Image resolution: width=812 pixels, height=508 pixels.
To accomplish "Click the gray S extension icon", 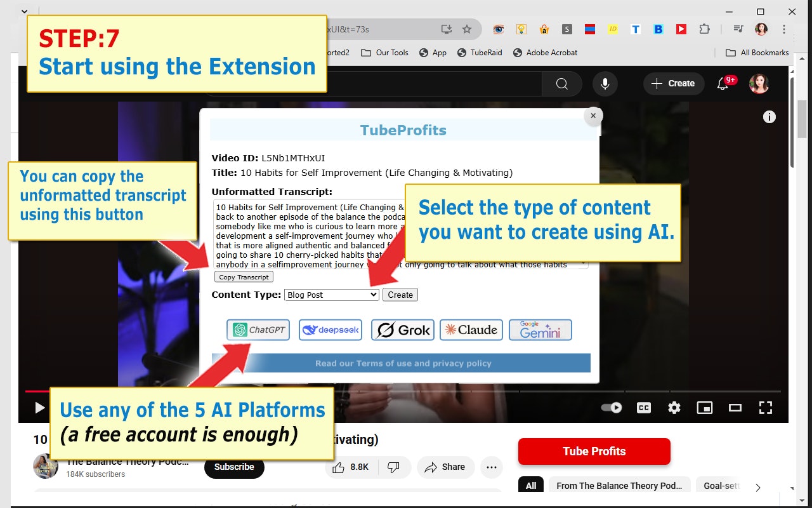I will click(x=567, y=29).
